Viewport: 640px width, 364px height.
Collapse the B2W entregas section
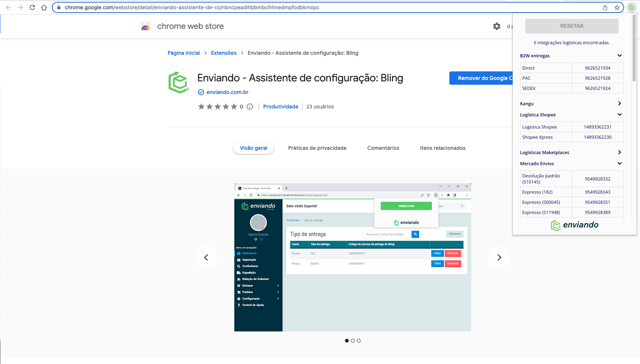[620, 55]
